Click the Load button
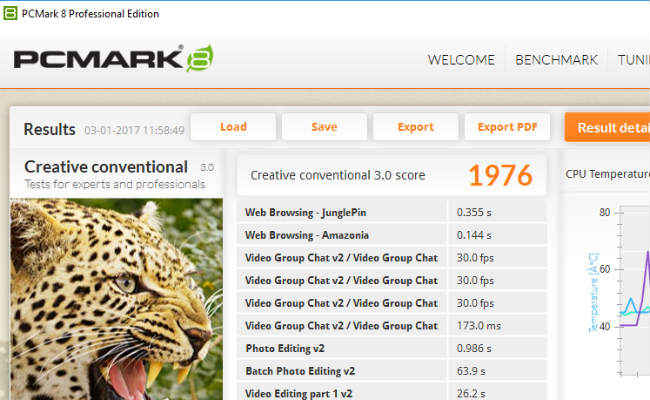The image size is (650, 400). point(233,127)
